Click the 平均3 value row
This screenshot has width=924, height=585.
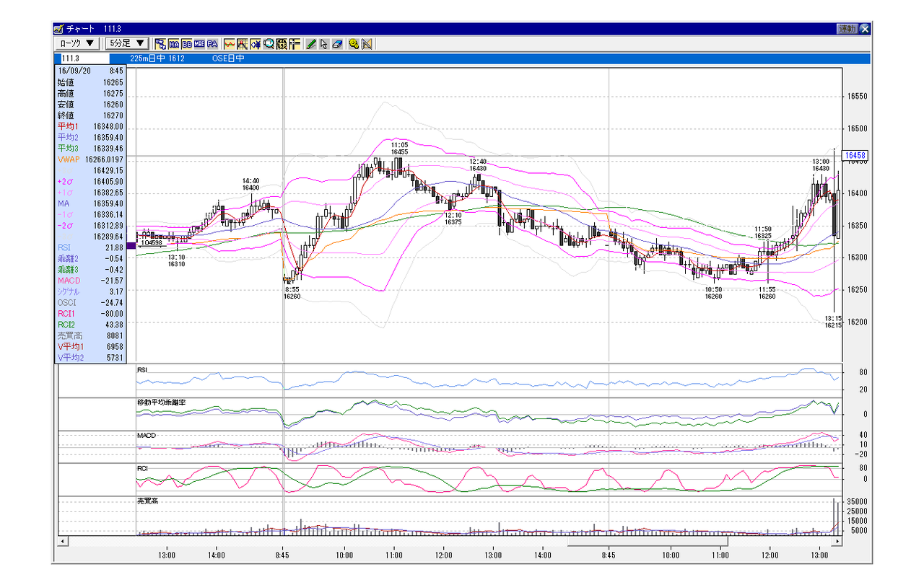[x=90, y=148]
